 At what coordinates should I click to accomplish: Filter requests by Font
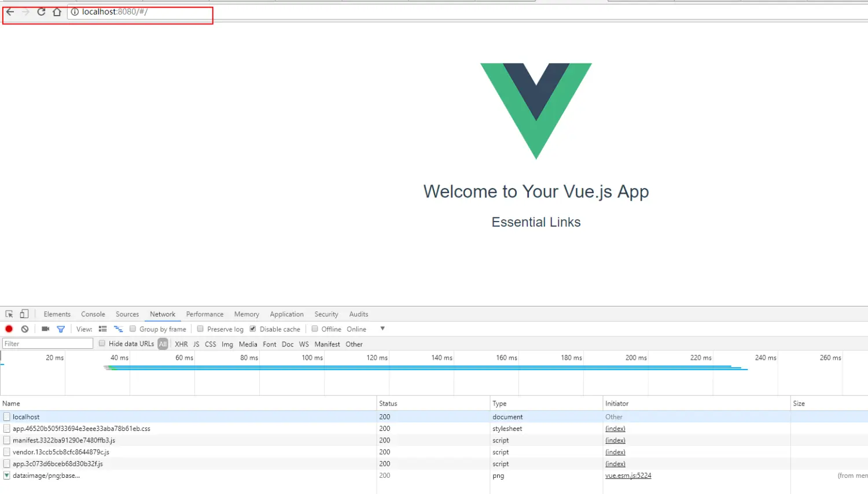[270, 344]
